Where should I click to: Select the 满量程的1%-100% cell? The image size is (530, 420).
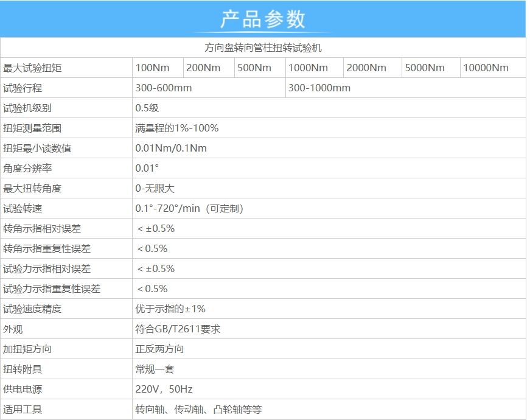pyautogui.click(x=177, y=128)
